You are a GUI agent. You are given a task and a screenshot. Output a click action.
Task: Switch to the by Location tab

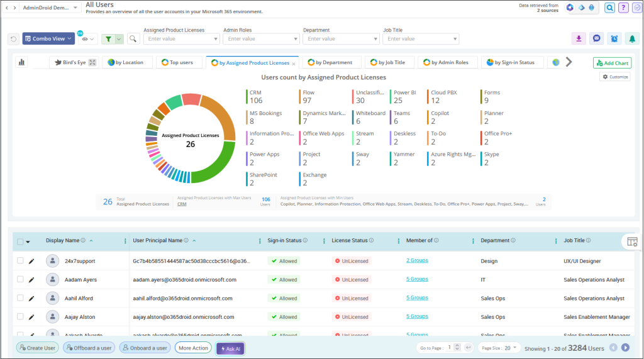[126, 62]
